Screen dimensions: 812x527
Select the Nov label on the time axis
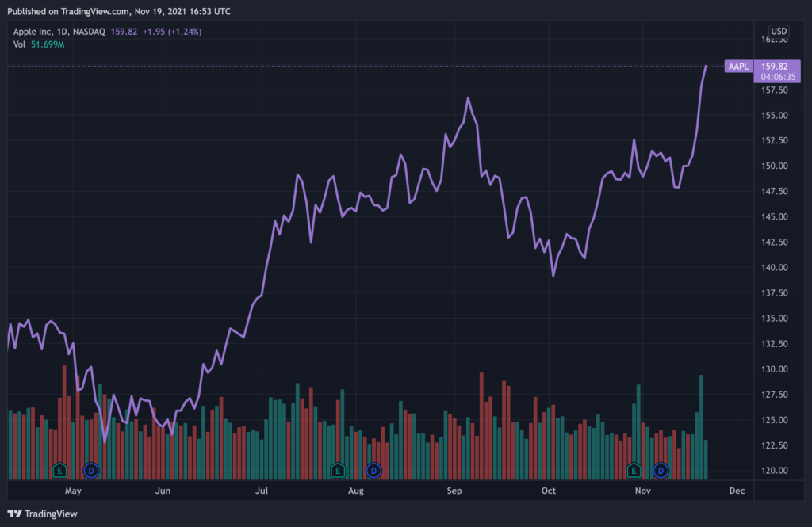coord(642,491)
